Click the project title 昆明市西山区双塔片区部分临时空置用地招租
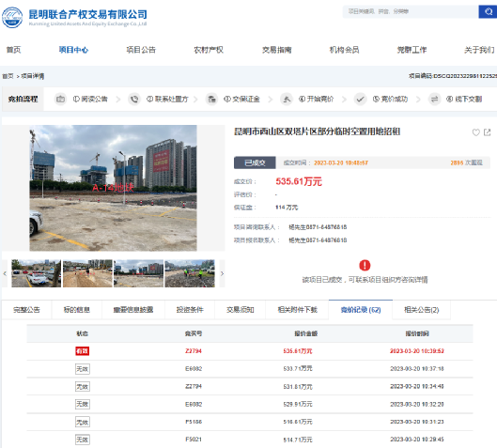The height and width of the screenshot is (448, 497). (317, 131)
